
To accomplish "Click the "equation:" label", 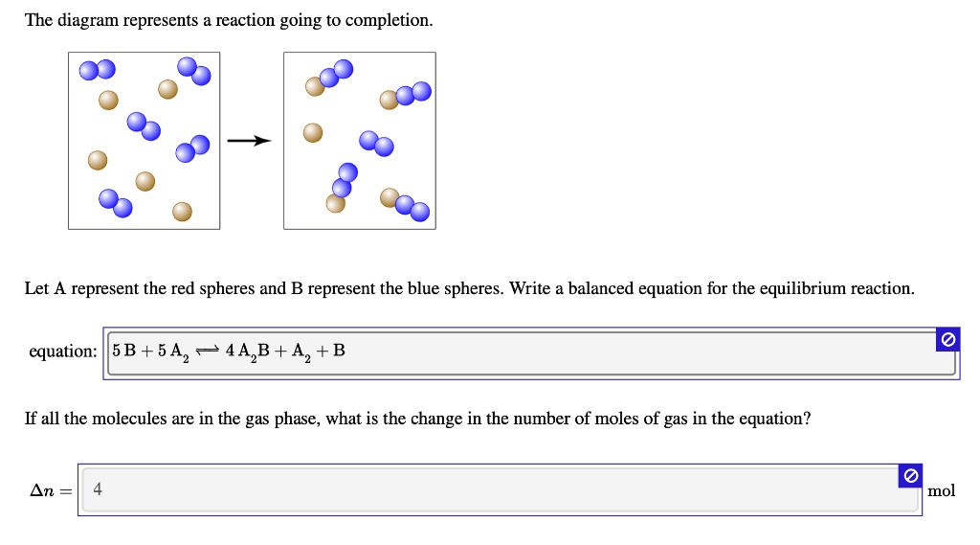I will tap(63, 352).
